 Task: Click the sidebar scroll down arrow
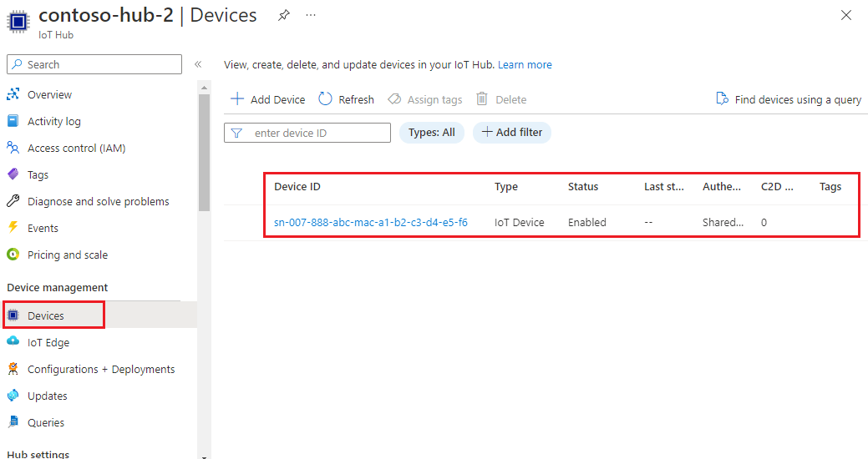(204, 454)
